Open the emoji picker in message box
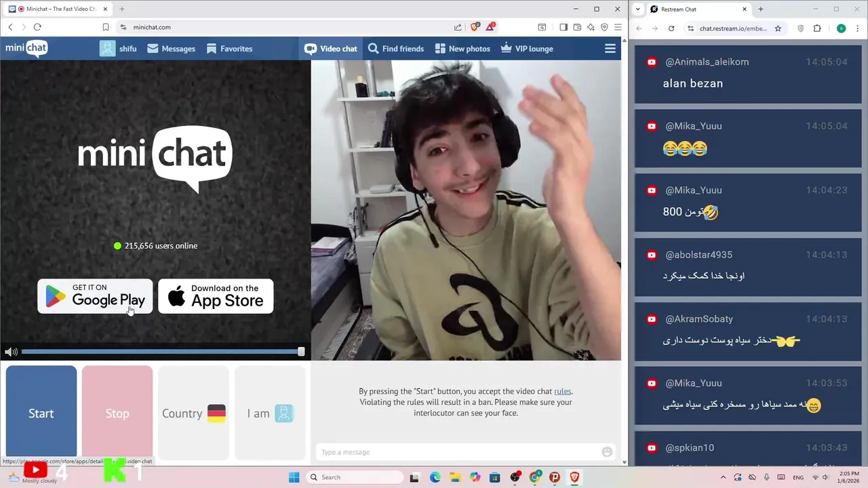The width and height of the screenshot is (868, 488). [607, 452]
